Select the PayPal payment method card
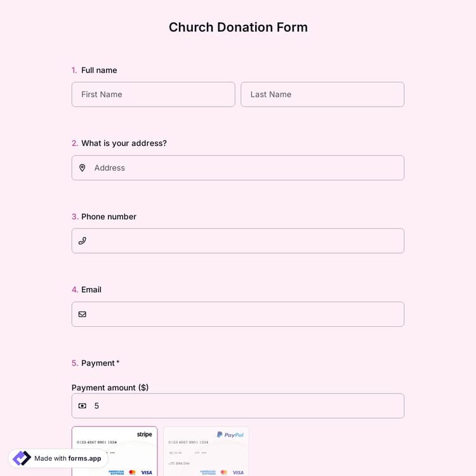Viewport: 476px width, 476px height. (x=206, y=452)
